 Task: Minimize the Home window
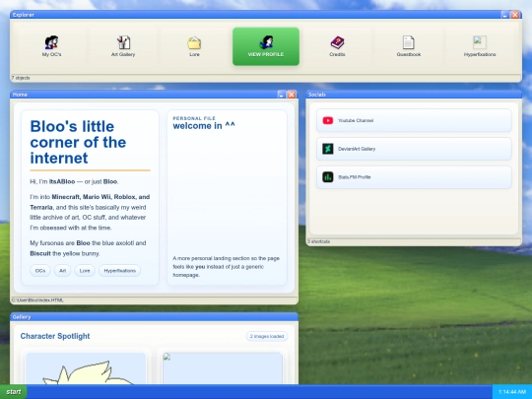[281, 95]
